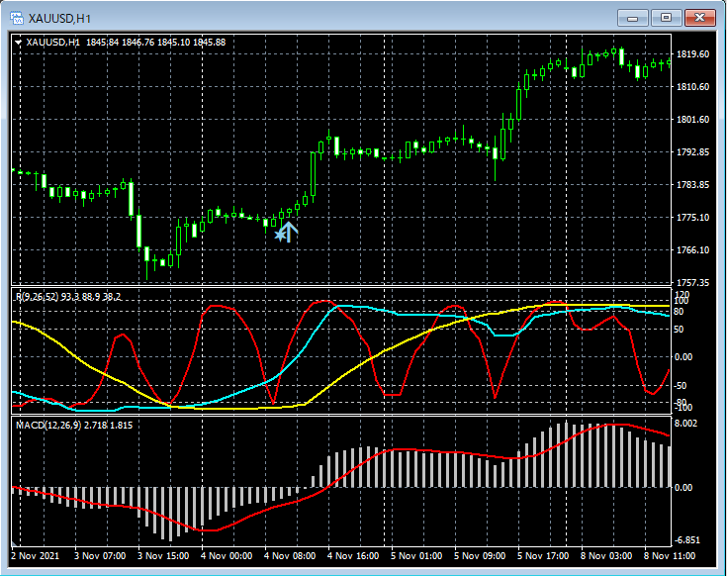
Task: Close the XAUUSD,H1 chart window
Action: pyautogui.click(x=700, y=18)
